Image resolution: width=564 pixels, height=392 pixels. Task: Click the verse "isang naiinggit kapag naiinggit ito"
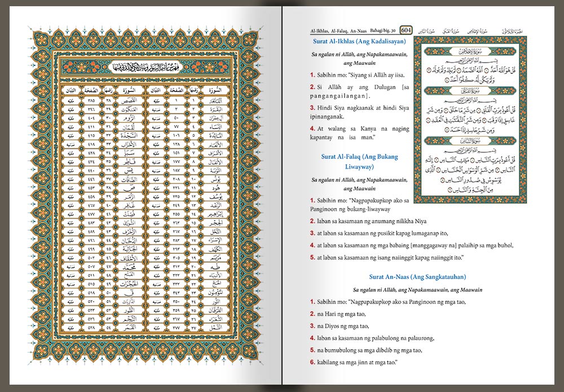(x=387, y=258)
